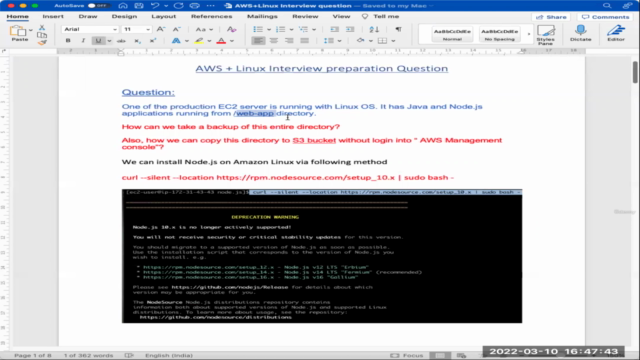
Task: Expand the Bullets dropdown arrow
Action: [269, 29]
